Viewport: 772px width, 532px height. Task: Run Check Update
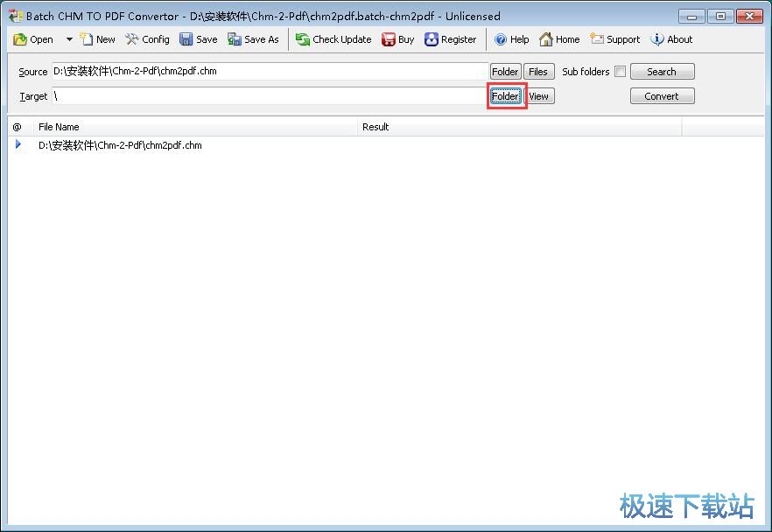[334, 38]
